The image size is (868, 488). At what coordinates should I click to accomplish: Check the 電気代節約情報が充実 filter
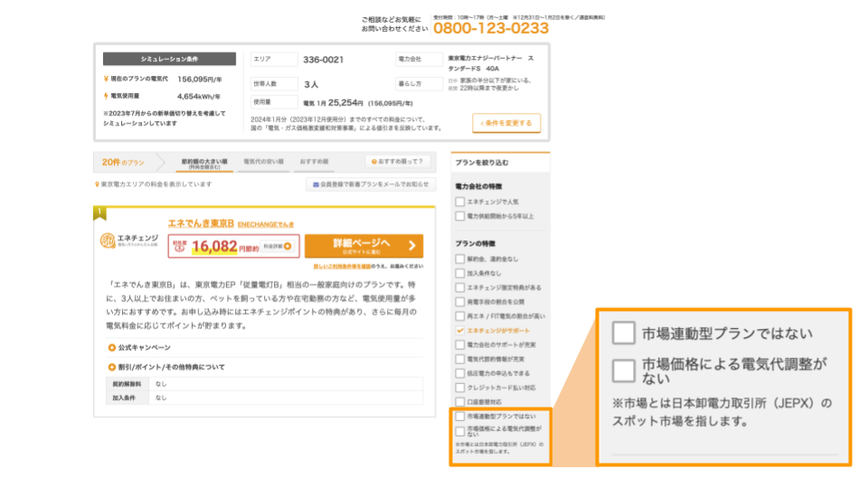pos(459,359)
